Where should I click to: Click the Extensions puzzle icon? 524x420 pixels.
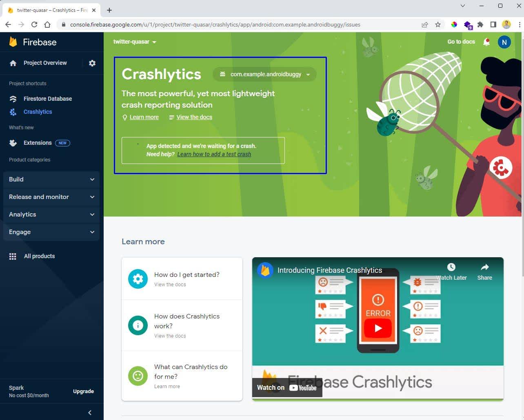(13, 143)
